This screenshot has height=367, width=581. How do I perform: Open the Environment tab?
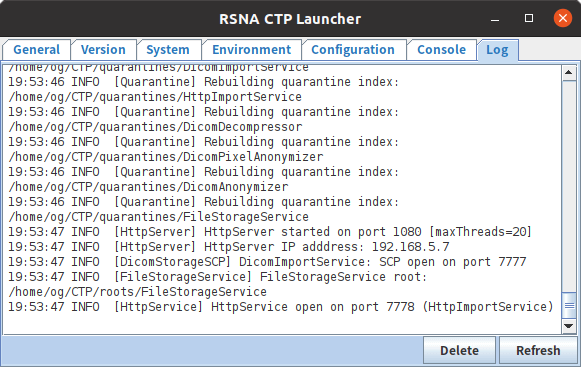[252, 50]
